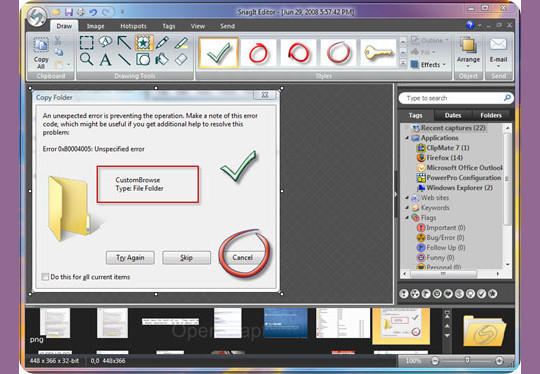The width and height of the screenshot is (540, 374).
Task: Pick the Text tool letter A
Action: [105, 60]
